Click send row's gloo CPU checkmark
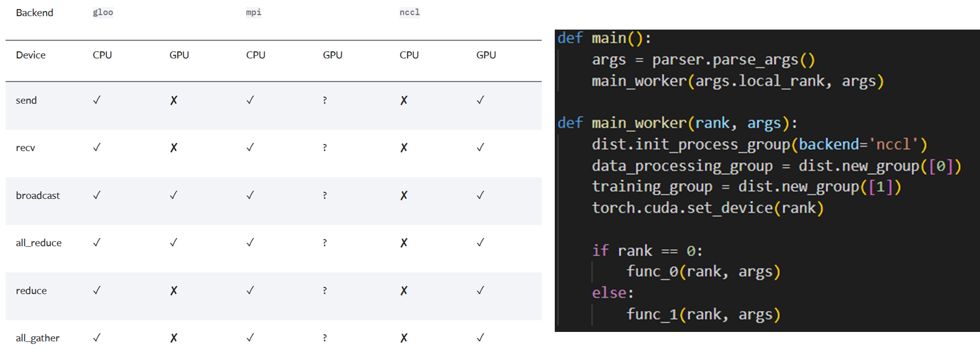Viewport: 980px width, 361px height. click(97, 100)
